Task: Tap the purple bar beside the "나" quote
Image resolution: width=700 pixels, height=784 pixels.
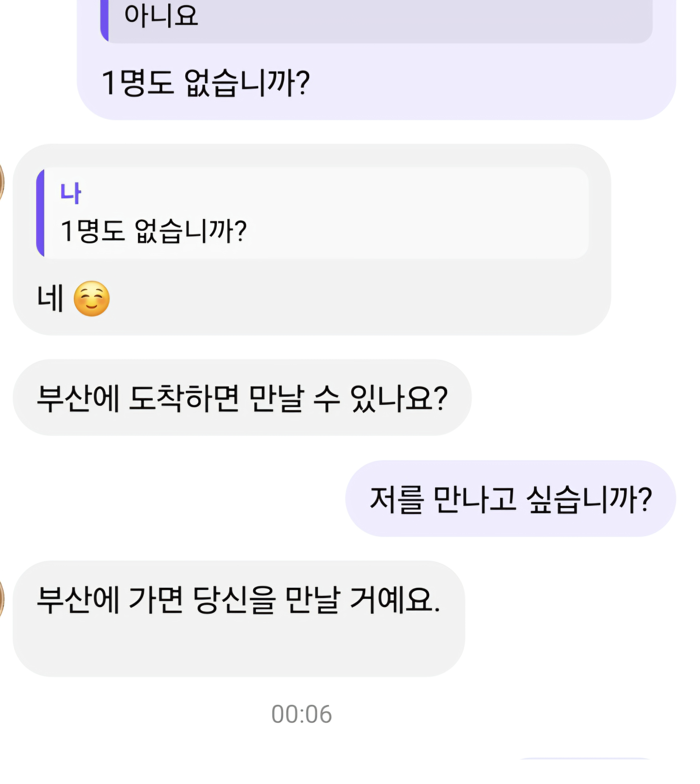Action: (40, 213)
